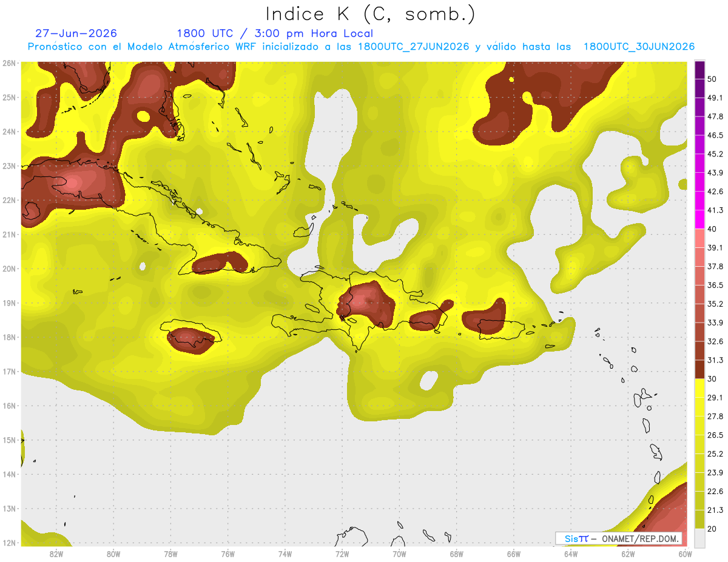Image resolution: width=728 pixels, height=562 pixels.
Task: Click longitude label '62W' on the axis
Action: [629, 554]
